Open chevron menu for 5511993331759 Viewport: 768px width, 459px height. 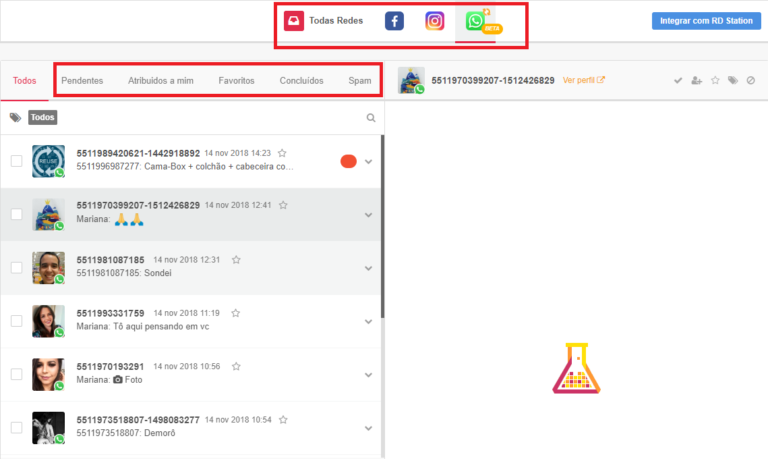368,322
